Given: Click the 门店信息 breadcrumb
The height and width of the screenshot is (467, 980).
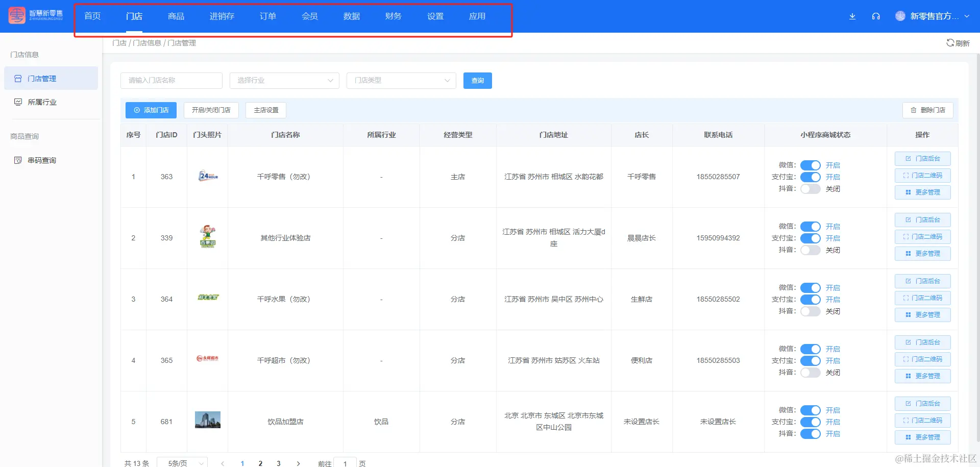Looking at the screenshot, I should tap(147, 43).
